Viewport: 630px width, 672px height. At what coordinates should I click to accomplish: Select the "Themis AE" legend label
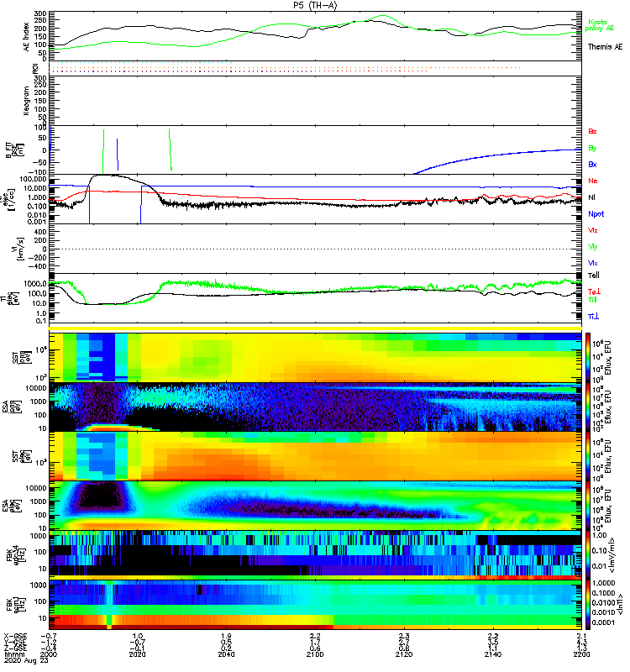click(605, 47)
